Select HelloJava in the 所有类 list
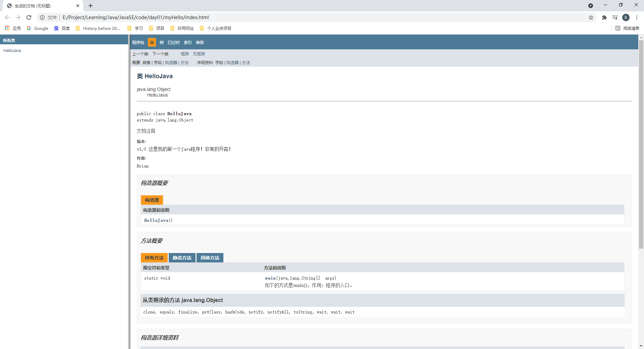 click(12, 51)
